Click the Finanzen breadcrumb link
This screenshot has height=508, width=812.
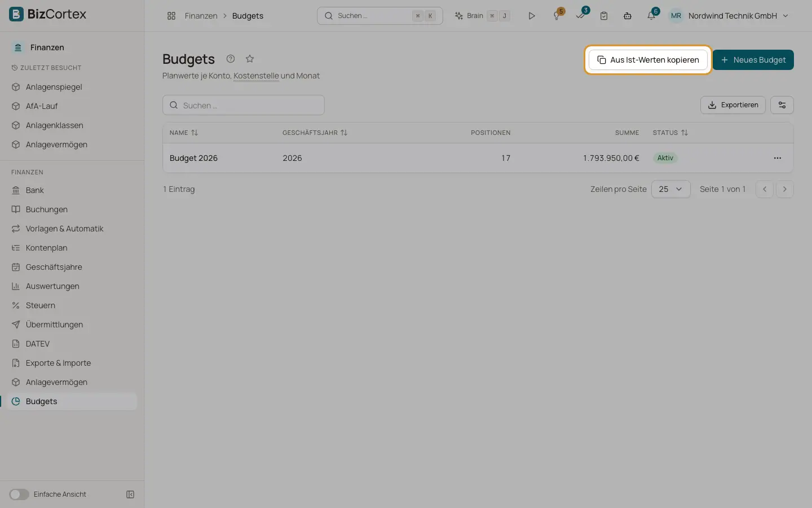201,16
